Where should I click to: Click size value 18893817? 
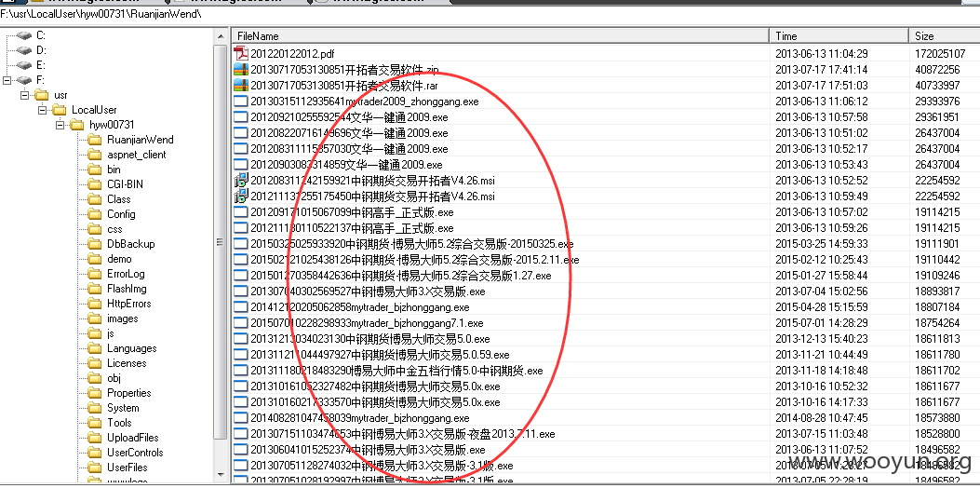[x=937, y=291]
